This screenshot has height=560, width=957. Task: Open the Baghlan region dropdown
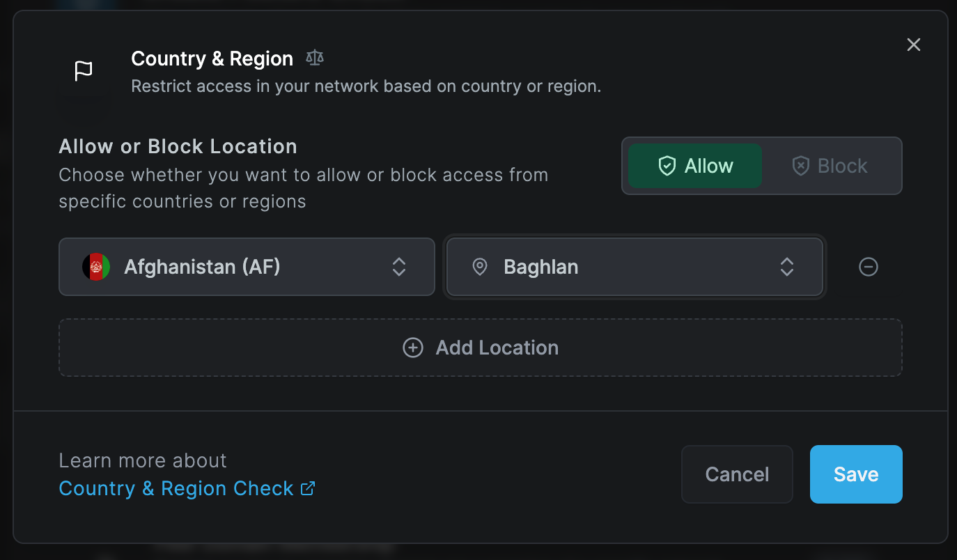635,267
